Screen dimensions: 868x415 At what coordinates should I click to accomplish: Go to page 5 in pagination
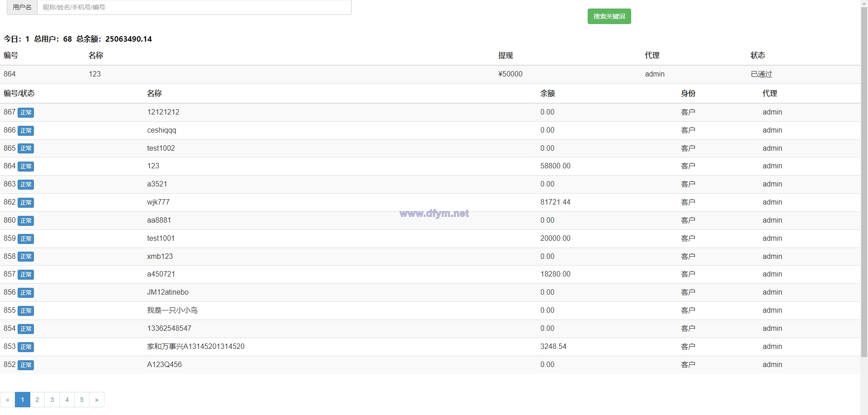coord(82,400)
